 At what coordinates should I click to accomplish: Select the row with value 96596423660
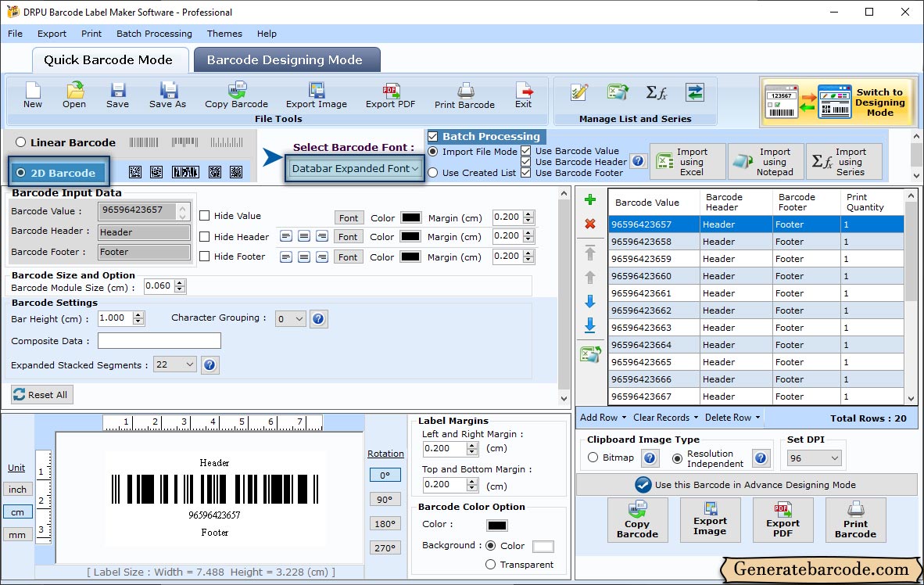756,276
